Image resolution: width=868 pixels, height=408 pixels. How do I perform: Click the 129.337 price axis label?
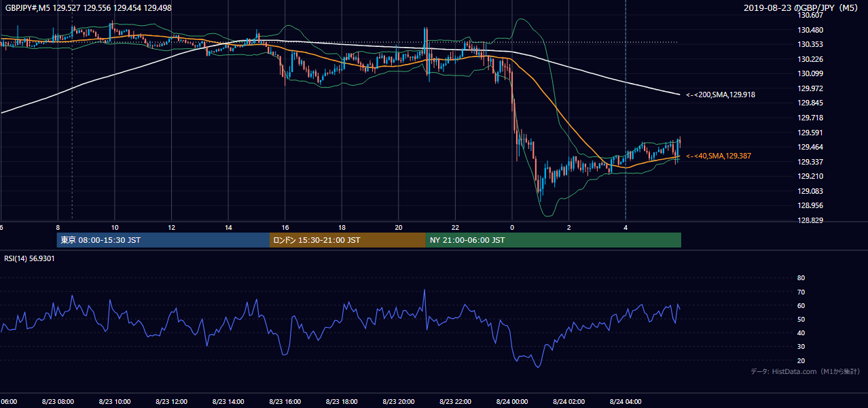[810, 162]
